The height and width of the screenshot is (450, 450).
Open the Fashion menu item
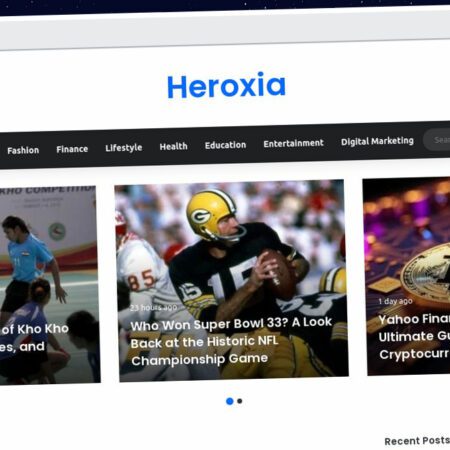point(23,150)
